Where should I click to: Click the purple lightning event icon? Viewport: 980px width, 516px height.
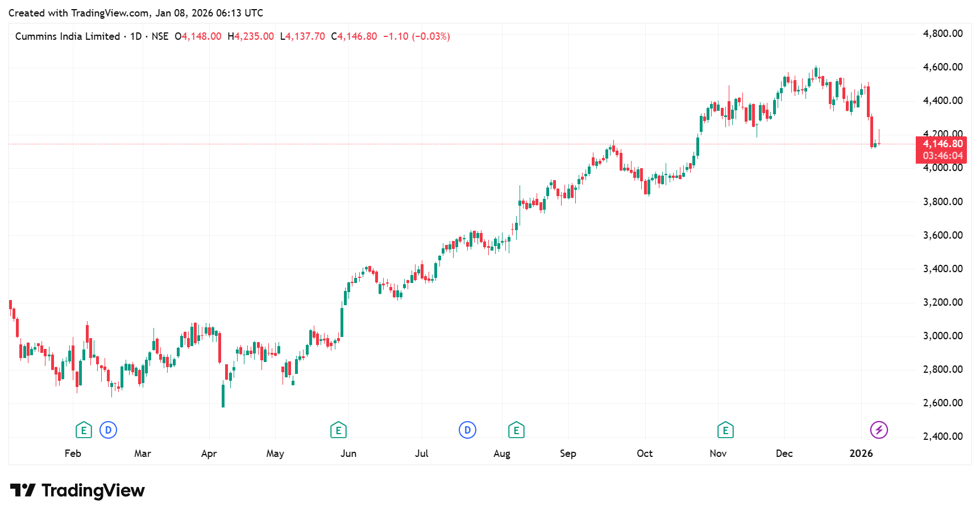pos(879,430)
